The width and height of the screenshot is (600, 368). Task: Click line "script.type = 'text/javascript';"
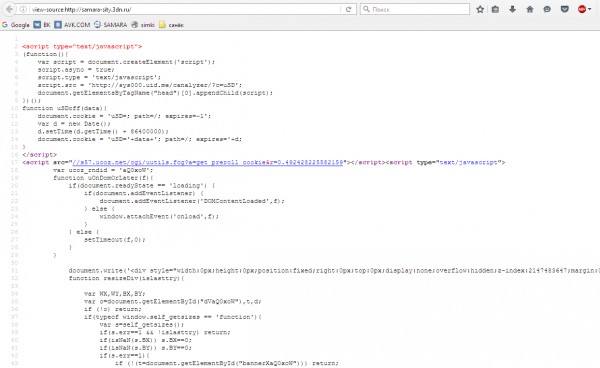[99, 77]
